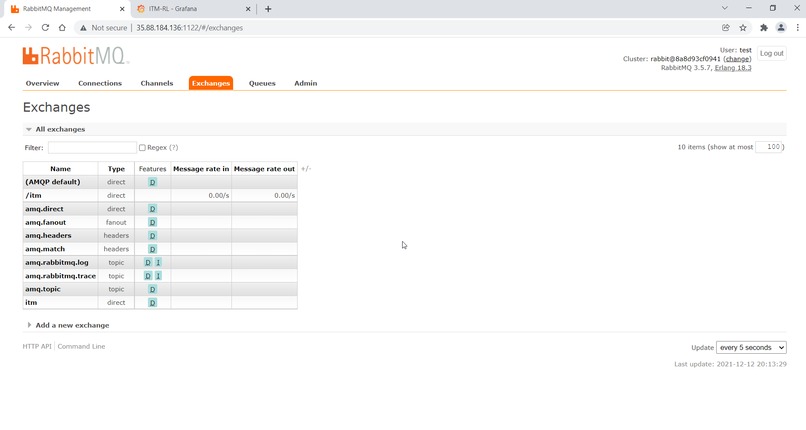Image resolution: width=806 pixels, height=430 pixels.
Task: Close the RabbitMQ Management tab
Action: pos(122,9)
